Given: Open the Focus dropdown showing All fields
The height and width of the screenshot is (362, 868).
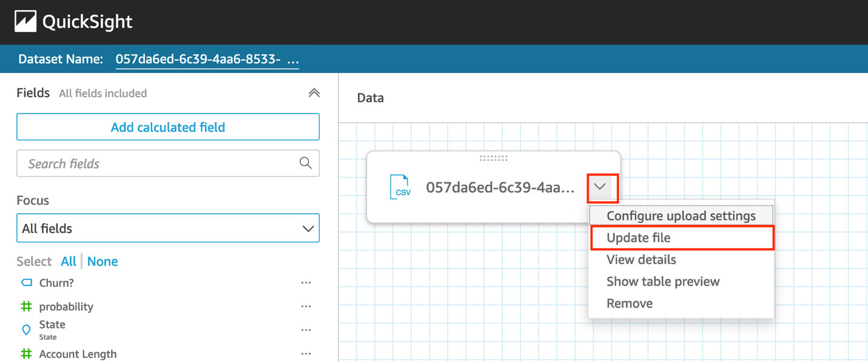Looking at the screenshot, I should [168, 228].
